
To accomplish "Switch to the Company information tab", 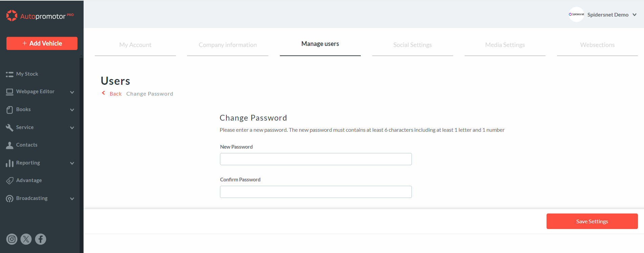I will 227,45.
